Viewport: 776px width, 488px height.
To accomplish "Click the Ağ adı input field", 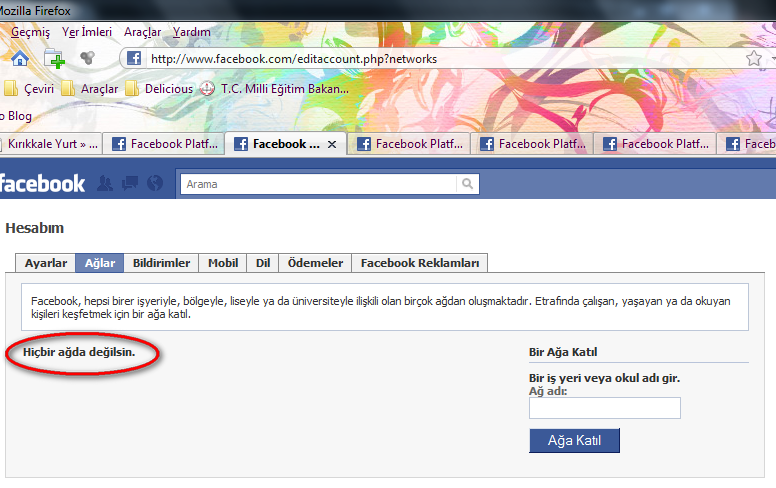I will (x=605, y=408).
